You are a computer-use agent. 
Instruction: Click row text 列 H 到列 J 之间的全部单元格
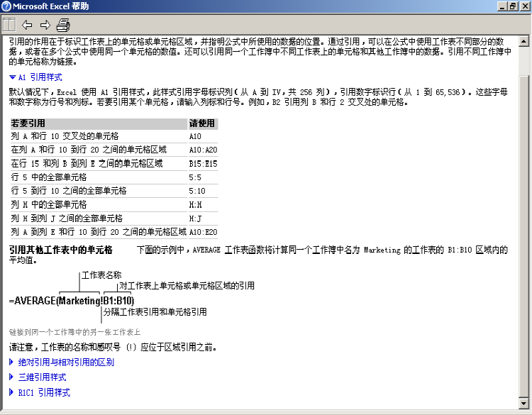click(67, 218)
